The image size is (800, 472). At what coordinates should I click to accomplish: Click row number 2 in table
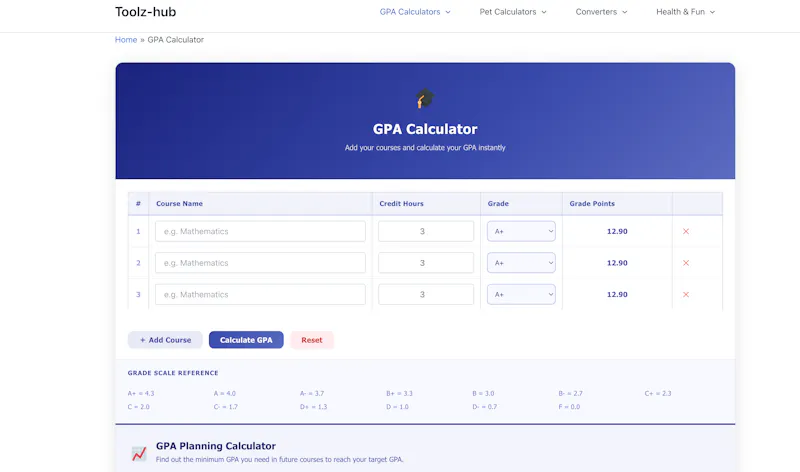[x=138, y=263]
